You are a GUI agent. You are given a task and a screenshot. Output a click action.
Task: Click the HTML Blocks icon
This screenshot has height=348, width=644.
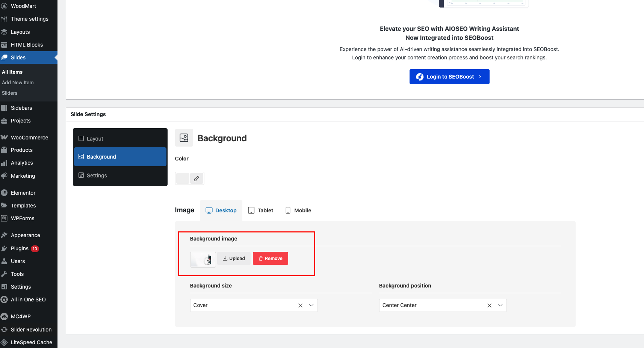point(4,45)
